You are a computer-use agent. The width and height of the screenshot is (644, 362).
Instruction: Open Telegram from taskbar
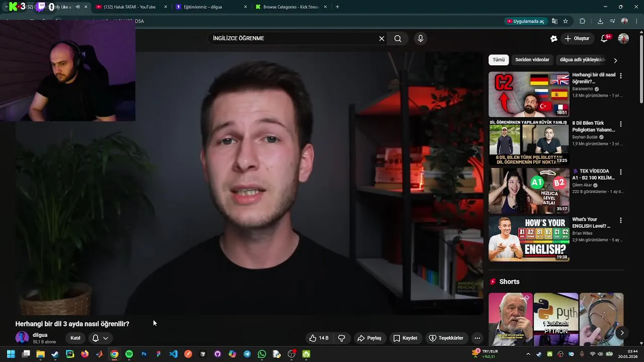pos(247,354)
